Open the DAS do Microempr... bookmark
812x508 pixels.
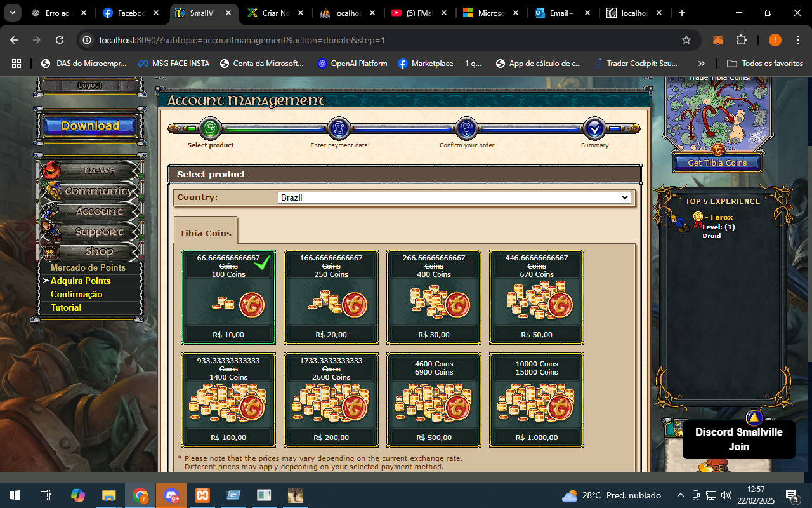(84, 63)
